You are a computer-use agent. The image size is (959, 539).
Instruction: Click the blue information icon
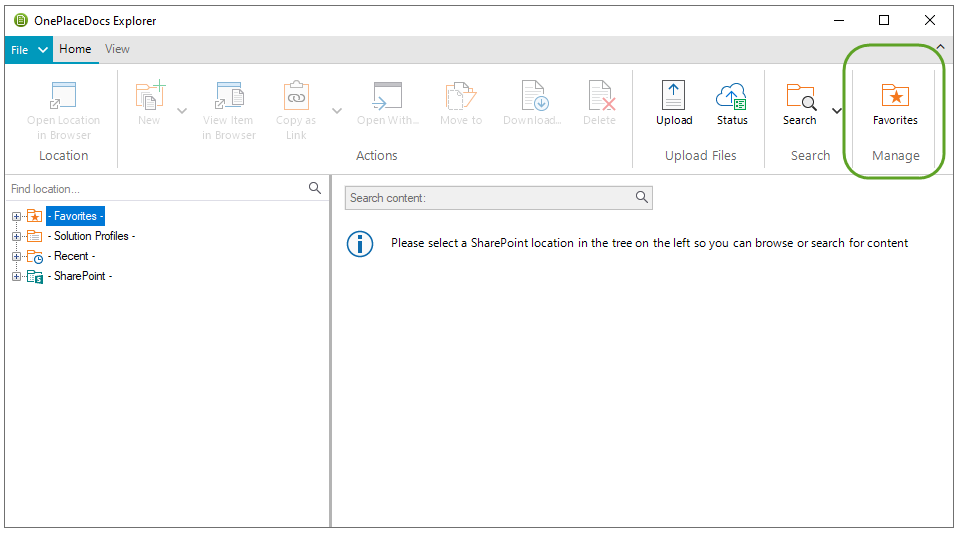[360, 244]
